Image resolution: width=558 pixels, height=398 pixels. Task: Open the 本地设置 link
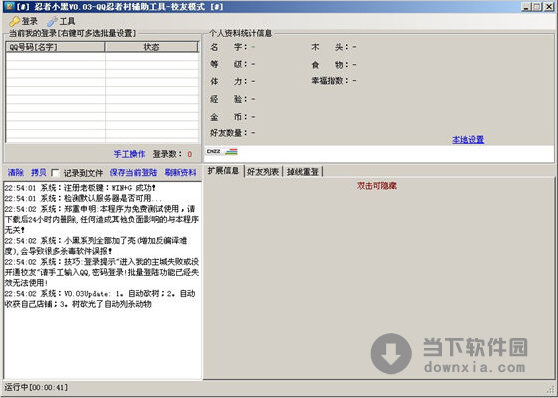coord(468,140)
